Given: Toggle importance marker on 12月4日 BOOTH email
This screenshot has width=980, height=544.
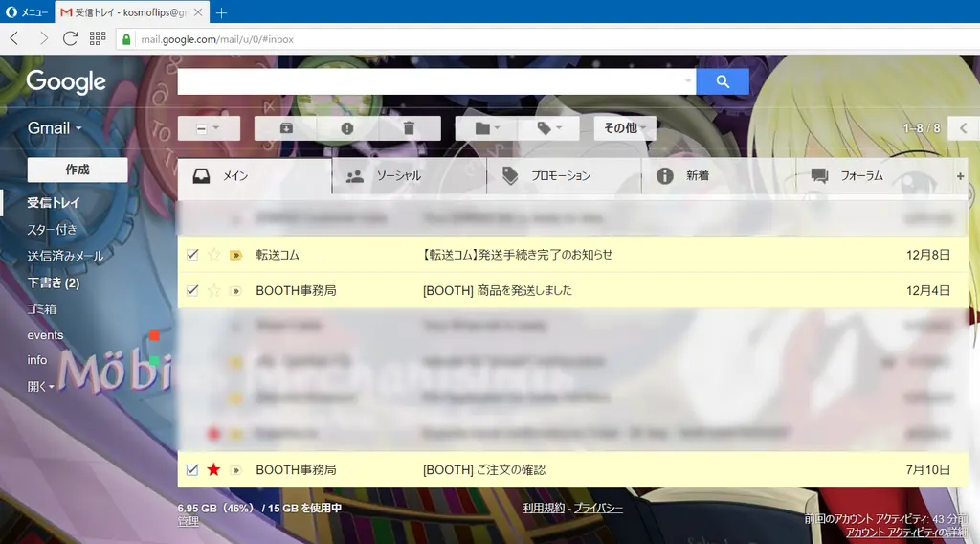Looking at the screenshot, I should [235, 291].
